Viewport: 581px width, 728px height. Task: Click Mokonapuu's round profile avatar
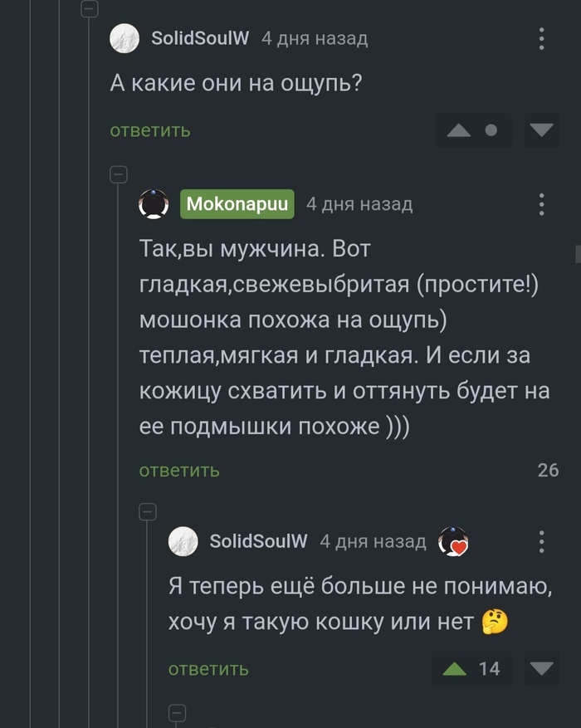[x=154, y=204]
